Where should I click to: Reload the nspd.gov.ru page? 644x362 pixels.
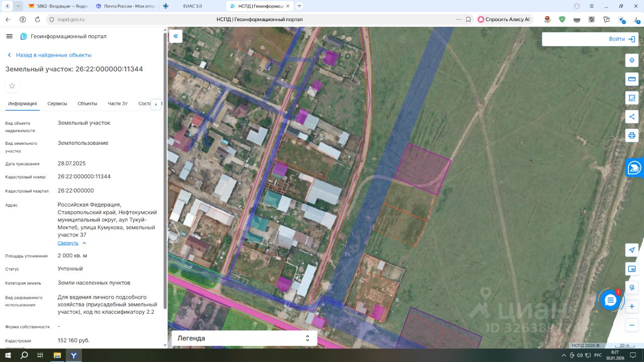[x=37, y=19]
